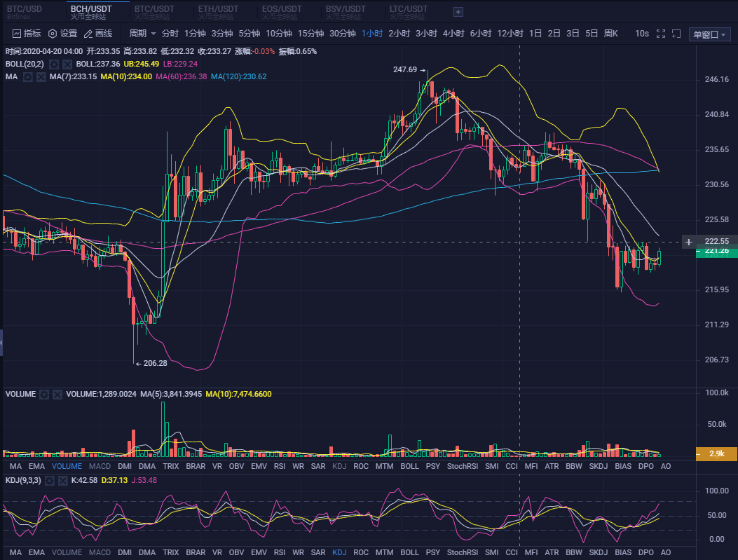Click the add chart window icon

677,33
